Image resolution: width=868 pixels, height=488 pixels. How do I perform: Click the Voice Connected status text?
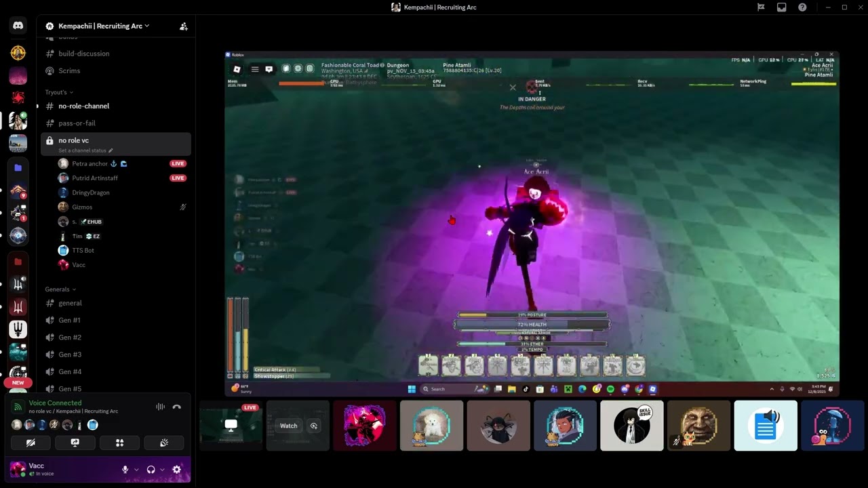55,403
